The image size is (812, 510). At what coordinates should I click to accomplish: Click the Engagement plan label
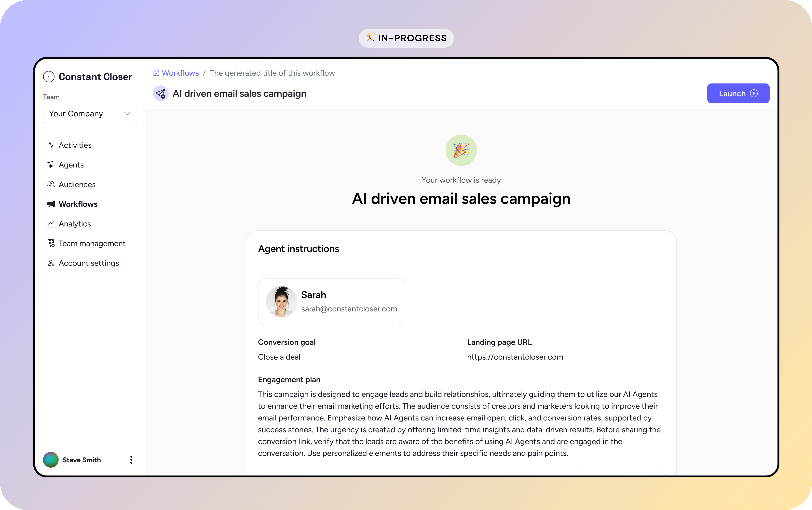point(289,380)
